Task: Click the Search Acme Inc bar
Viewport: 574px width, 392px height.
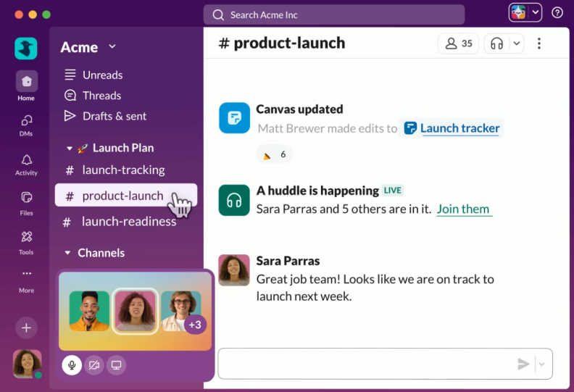Action: pyautogui.click(x=333, y=14)
